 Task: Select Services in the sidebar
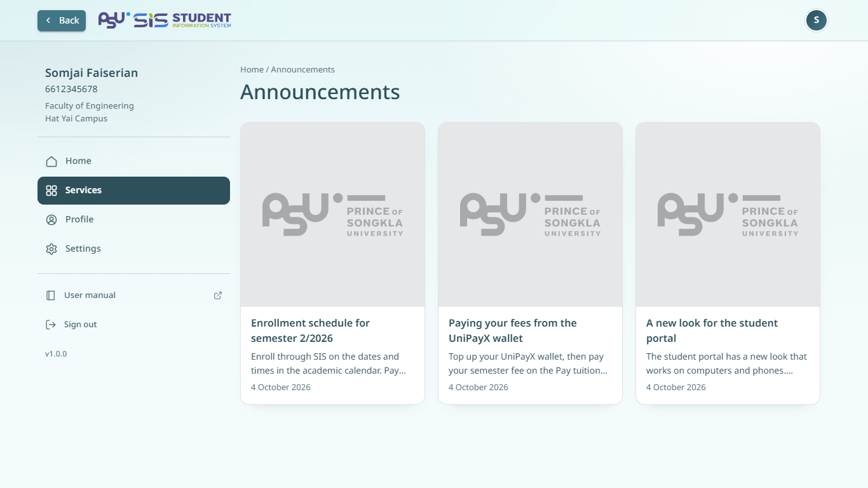(133, 191)
